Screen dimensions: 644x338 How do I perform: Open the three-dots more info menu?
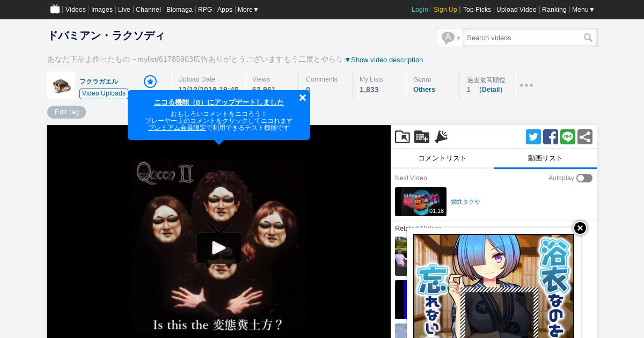[526, 85]
